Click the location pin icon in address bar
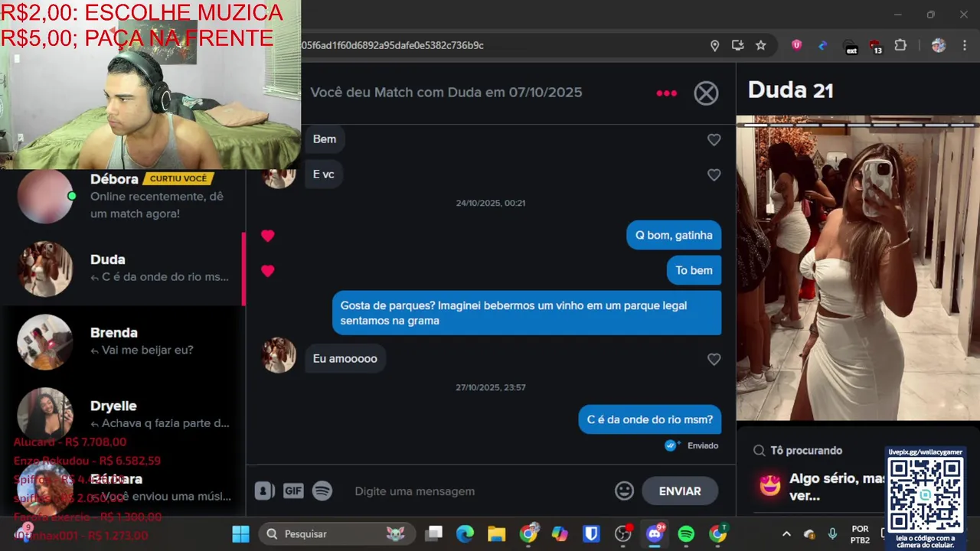The height and width of the screenshot is (551, 980). click(x=714, y=45)
